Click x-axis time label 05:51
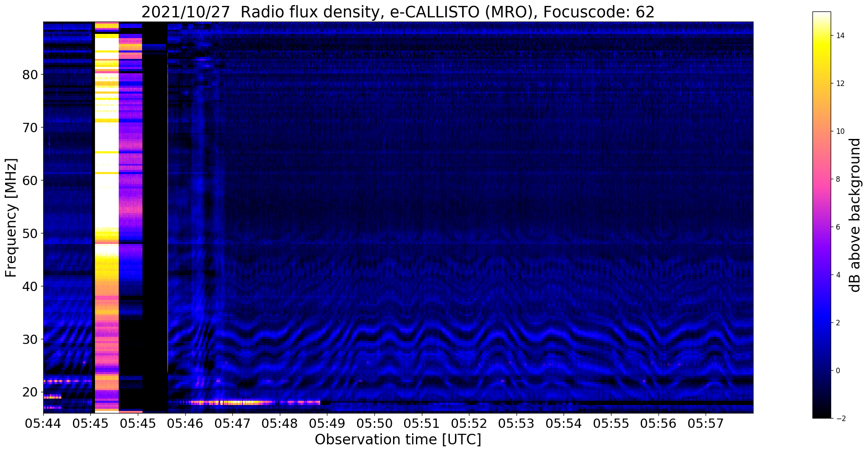The width and height of the screenshot is (868, 452). coord(422,423)
